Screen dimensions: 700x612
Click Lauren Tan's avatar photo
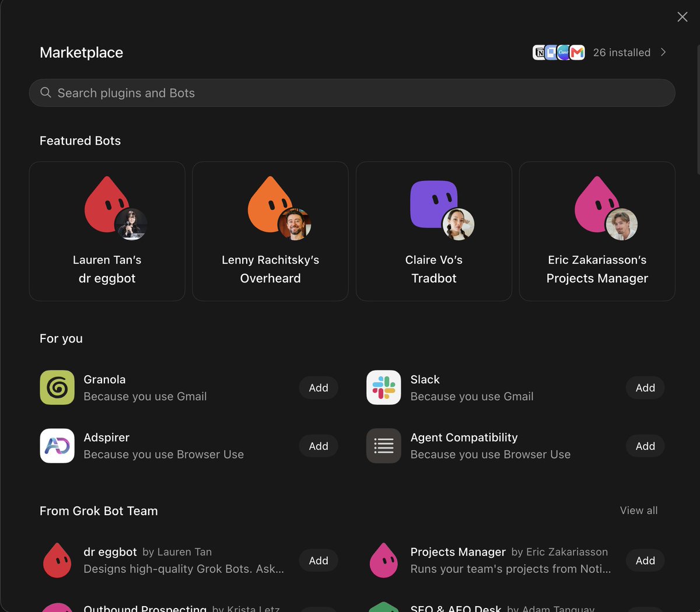[x=131, y=225]
